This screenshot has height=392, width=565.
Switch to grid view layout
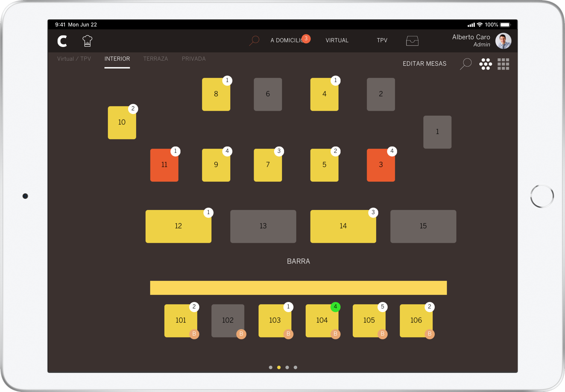point(503,64)
